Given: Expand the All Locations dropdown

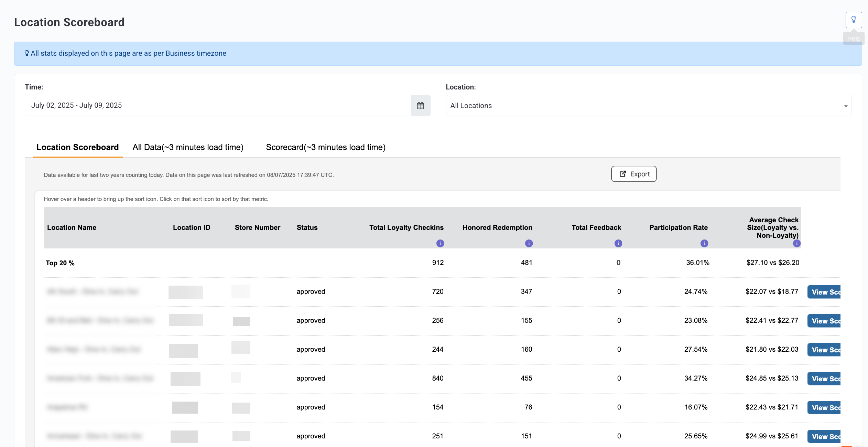Looking at the screenshot, I should coord(648,106).
